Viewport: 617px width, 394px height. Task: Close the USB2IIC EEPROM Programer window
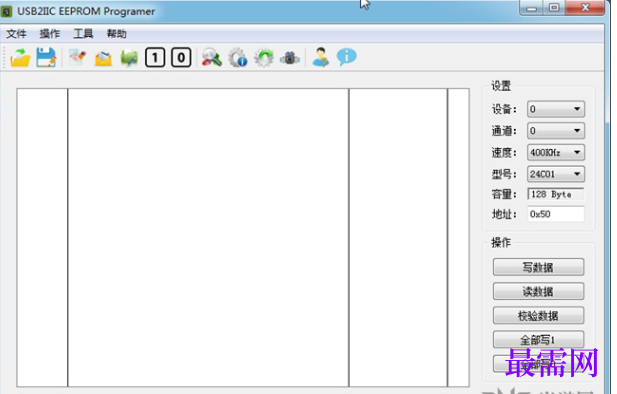585,8
